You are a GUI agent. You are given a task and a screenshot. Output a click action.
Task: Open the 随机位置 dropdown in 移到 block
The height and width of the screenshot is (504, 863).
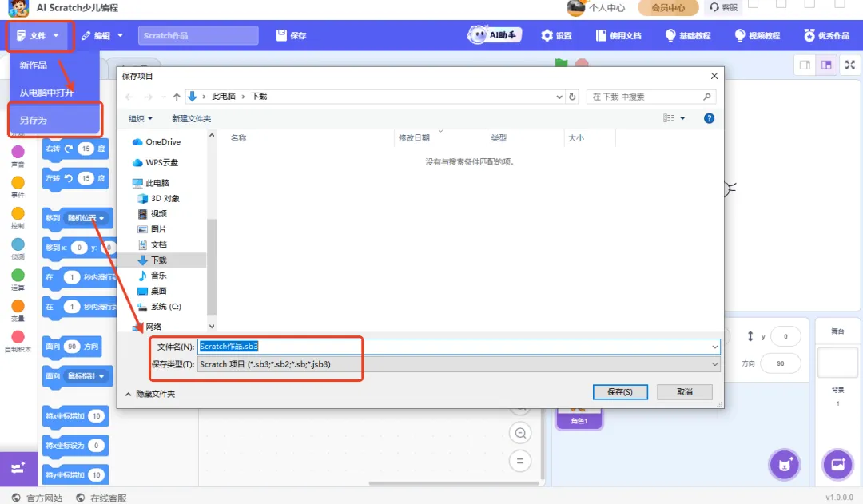(86, 218)
